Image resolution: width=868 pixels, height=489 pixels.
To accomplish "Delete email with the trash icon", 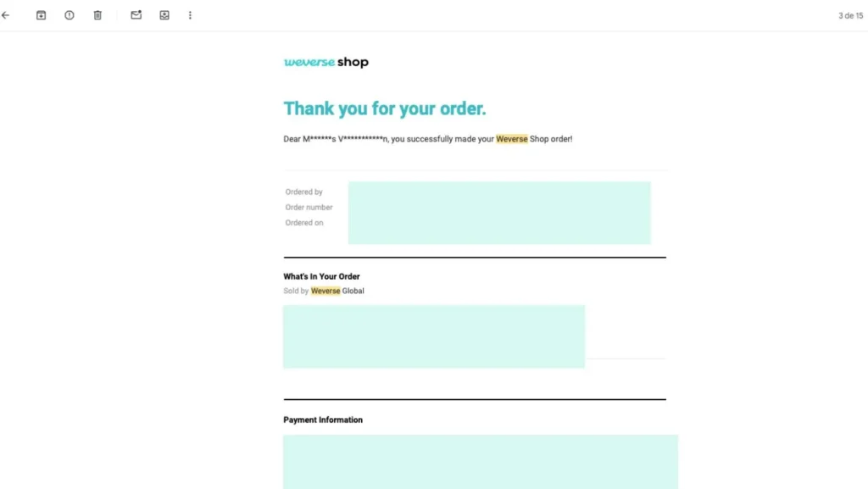I will (97, 15).
